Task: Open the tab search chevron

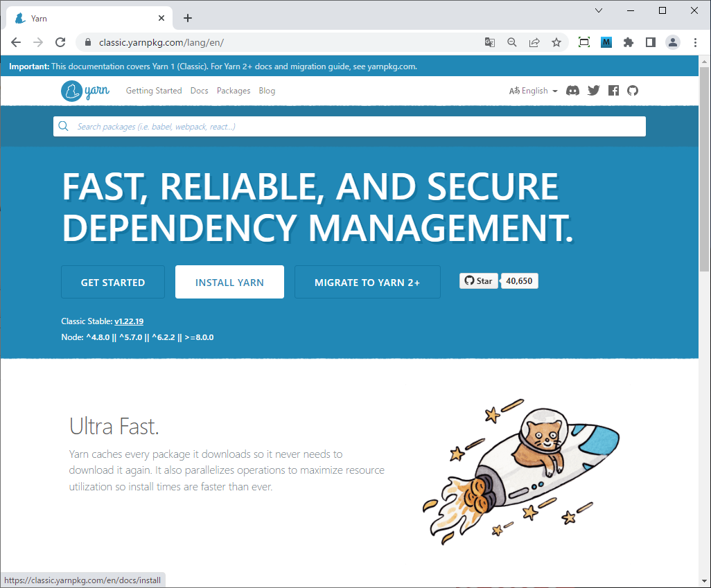Action: tap(599, 10)
